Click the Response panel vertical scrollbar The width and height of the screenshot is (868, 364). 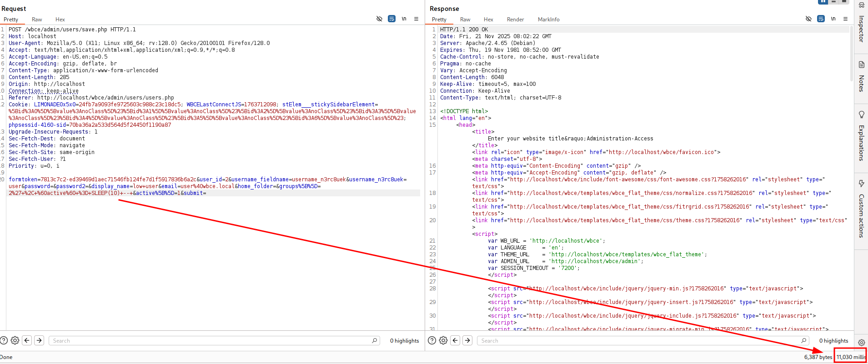click(x=851, y=55)
